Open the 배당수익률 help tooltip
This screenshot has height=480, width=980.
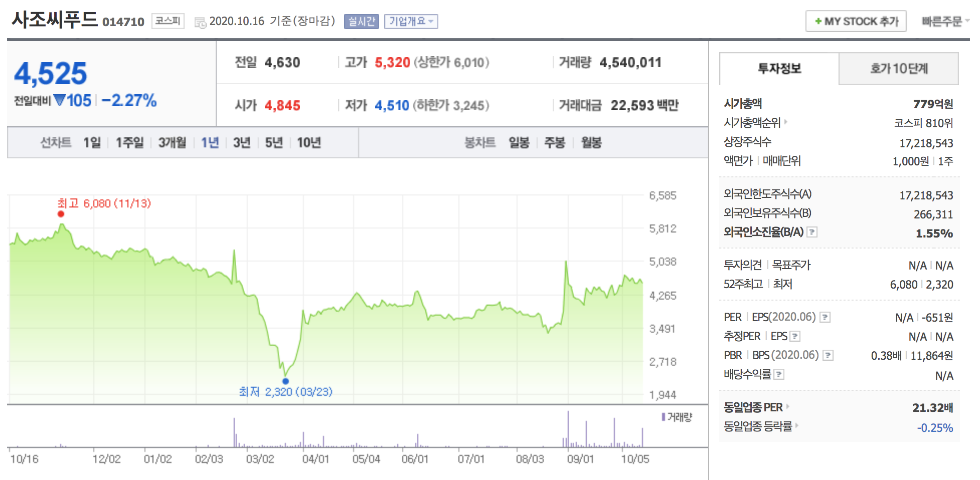tap(779, 374)
